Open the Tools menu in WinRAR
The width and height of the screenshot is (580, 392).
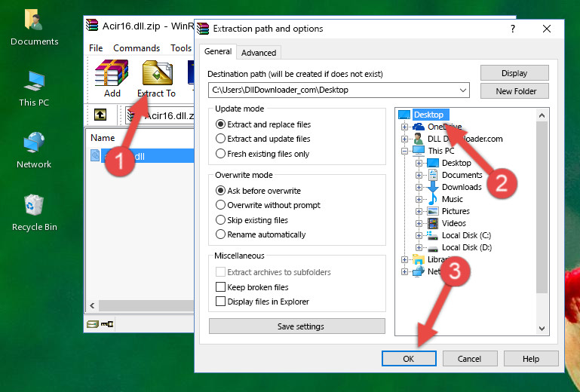[x=181, y=48]
